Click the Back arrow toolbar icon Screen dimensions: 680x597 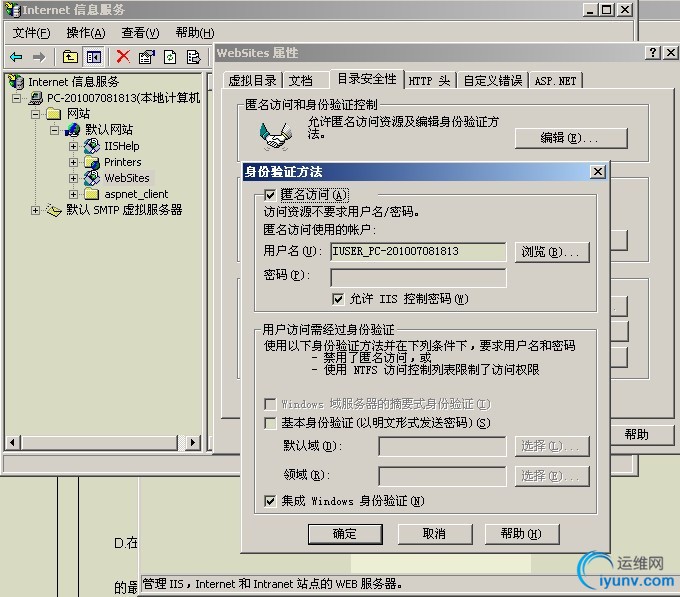[x=16, y=57]
